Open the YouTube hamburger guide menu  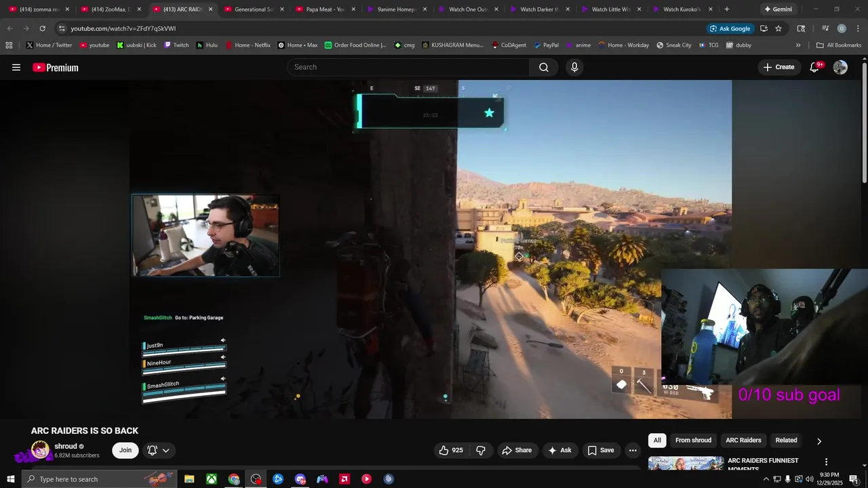pos(16,67)
